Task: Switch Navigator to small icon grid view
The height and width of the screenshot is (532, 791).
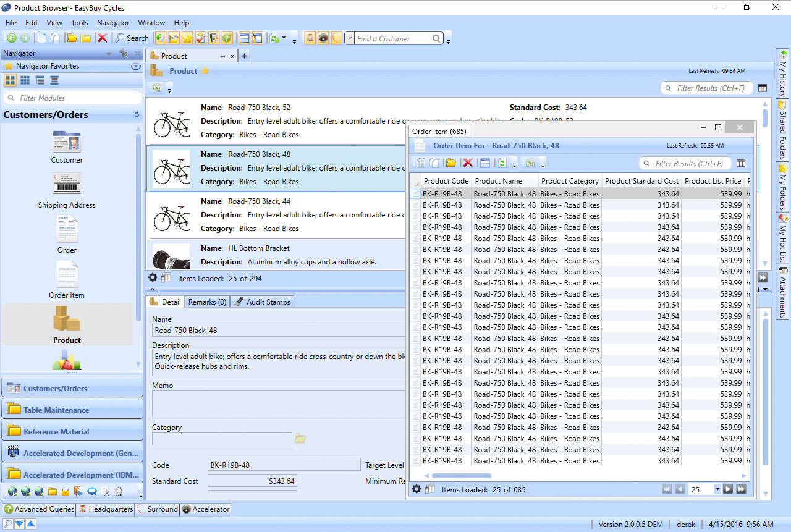Action: (x=25, y=80)
